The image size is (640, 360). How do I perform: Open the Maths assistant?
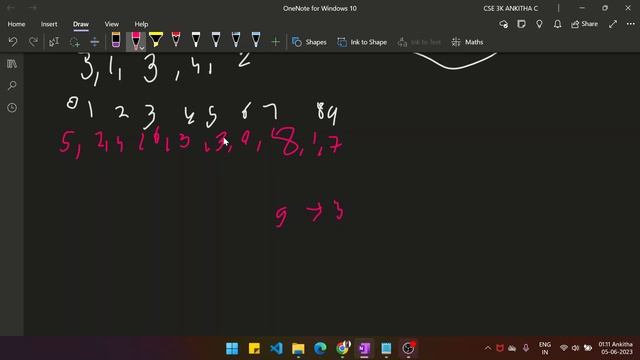[x=467, y=42]
